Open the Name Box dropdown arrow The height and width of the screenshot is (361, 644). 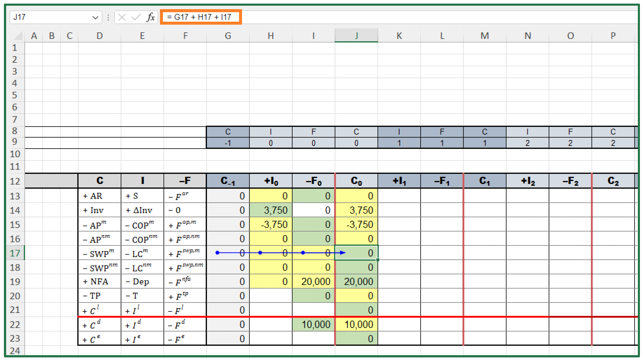pos(95,17)
